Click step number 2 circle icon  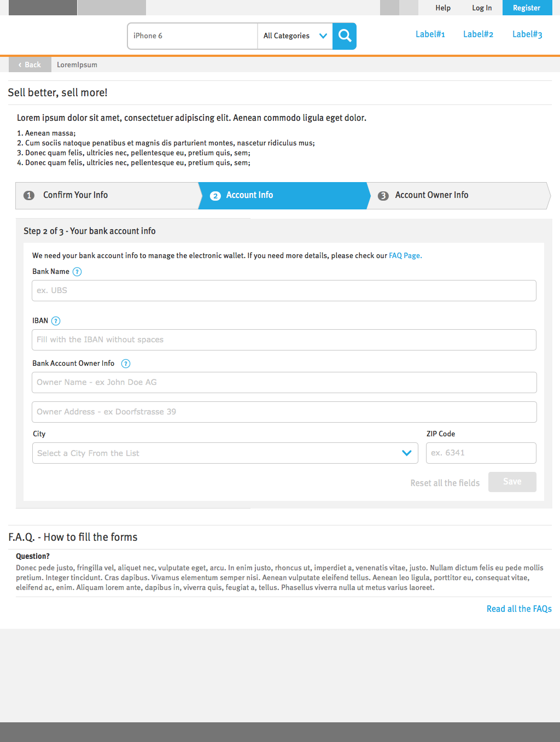[x=215, y=196]
